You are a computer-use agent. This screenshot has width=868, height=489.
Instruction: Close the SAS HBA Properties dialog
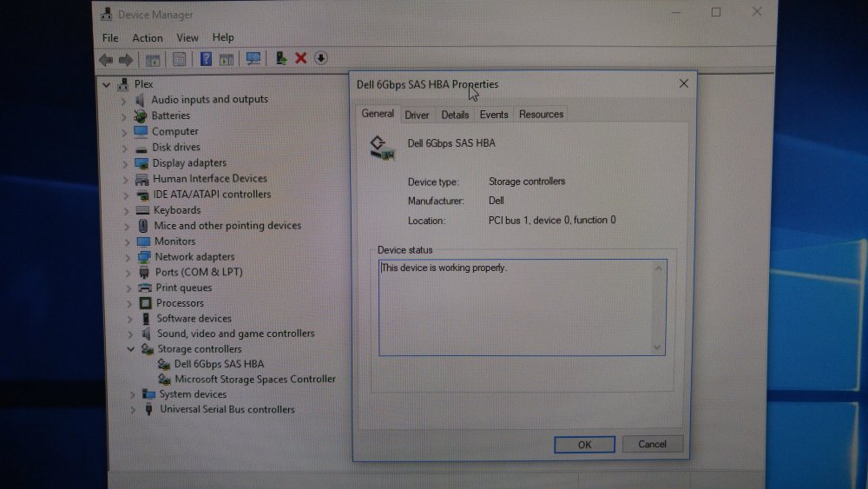(684, 83)
